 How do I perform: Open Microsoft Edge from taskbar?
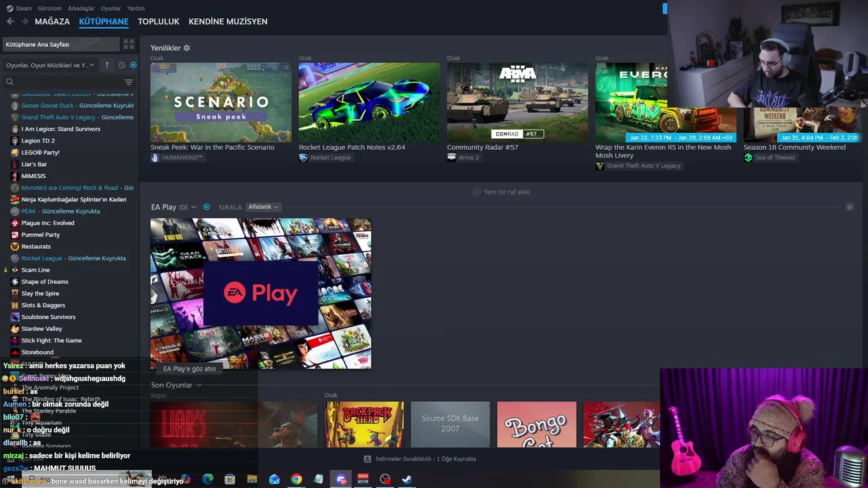pos(208,479)
